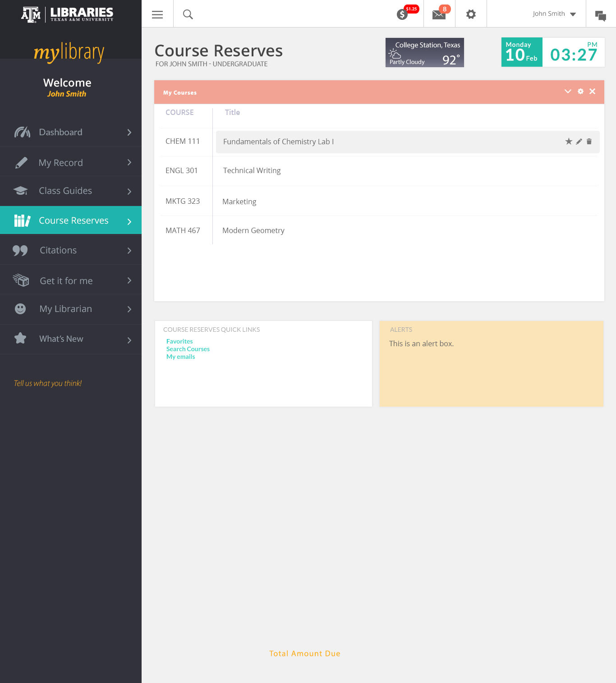Open What's New in sidebar

coord(71,339)
